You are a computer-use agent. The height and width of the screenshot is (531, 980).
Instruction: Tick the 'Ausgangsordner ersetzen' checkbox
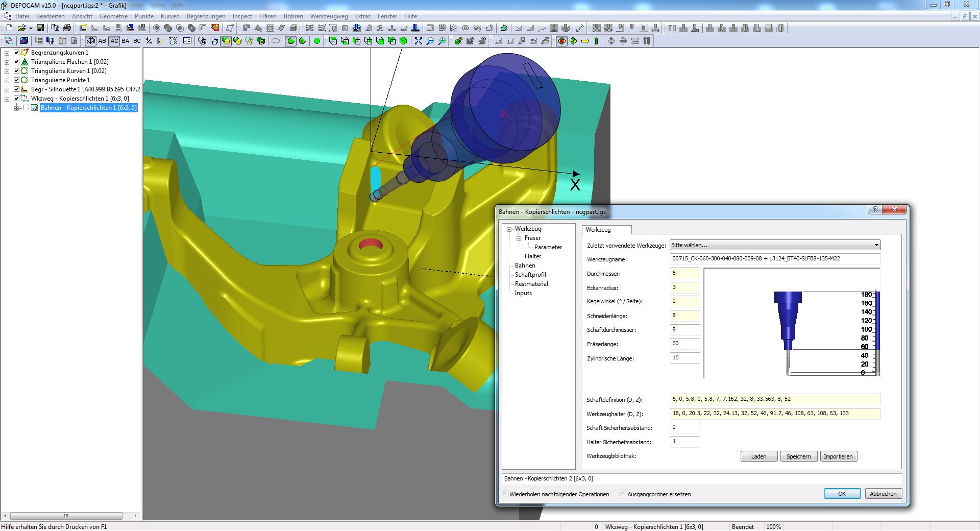[x=623, y=494]
